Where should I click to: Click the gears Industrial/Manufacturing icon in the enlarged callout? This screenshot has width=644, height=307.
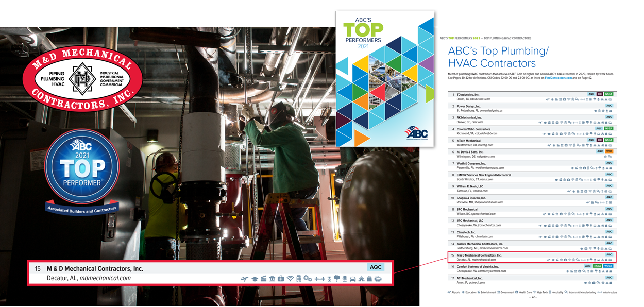(308, 279)
